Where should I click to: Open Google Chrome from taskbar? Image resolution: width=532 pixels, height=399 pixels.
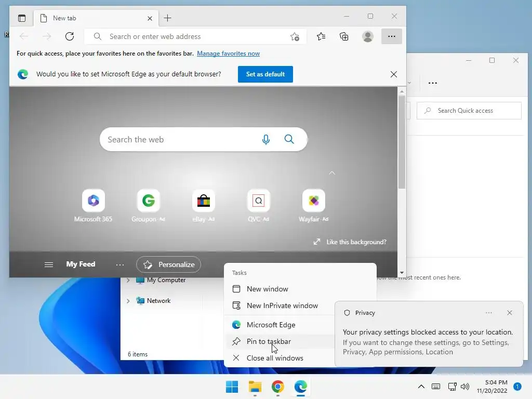(x=278, y=387)
